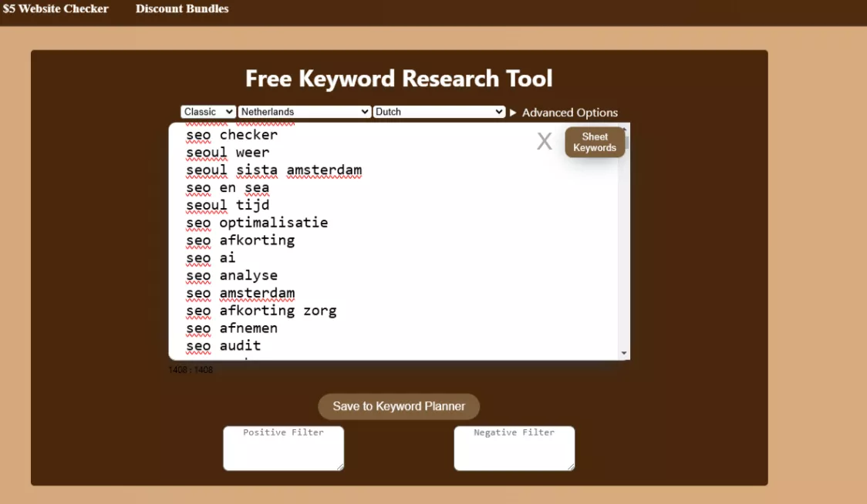867x504 pixels.
Task: Open the Netherlands country dropdown
Action: [x=304, y=111]
